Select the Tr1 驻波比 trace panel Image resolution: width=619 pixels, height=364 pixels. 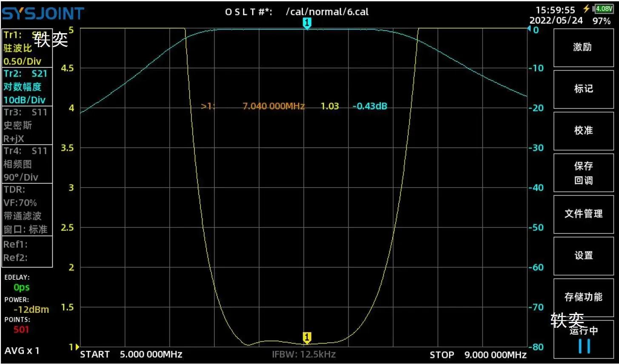27,48
